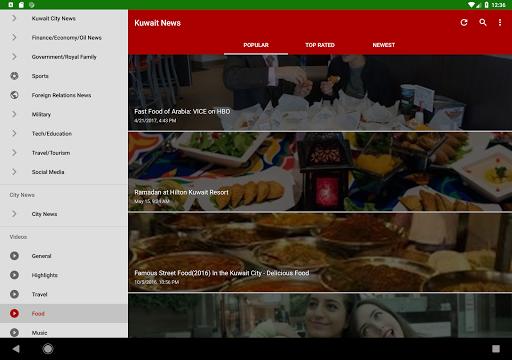Click the Travel videos play icon

14,294
